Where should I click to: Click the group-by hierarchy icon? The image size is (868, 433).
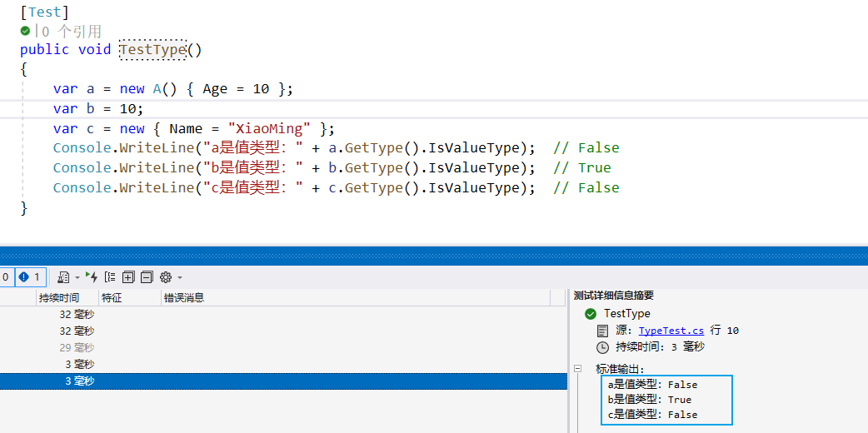point(110,276)
